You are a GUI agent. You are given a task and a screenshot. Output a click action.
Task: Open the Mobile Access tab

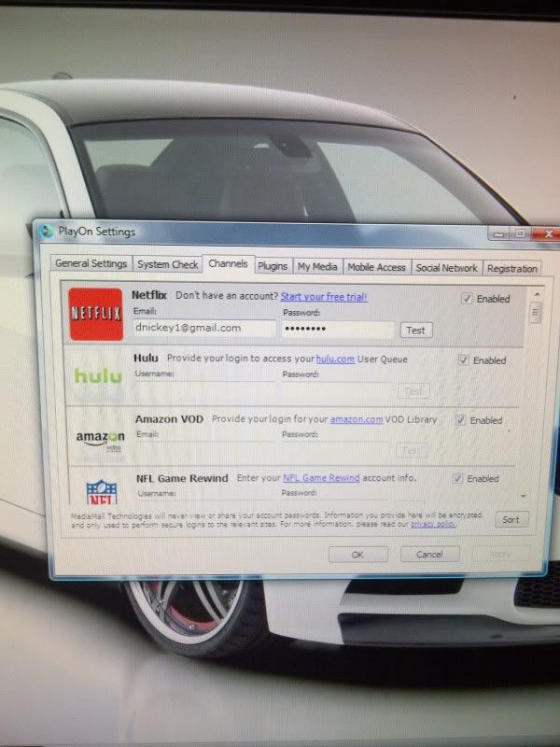377,267
